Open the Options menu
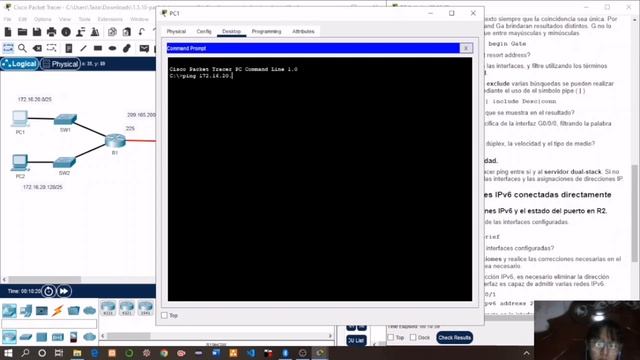This screenshot has width=640, height=360. coord(42,19)
